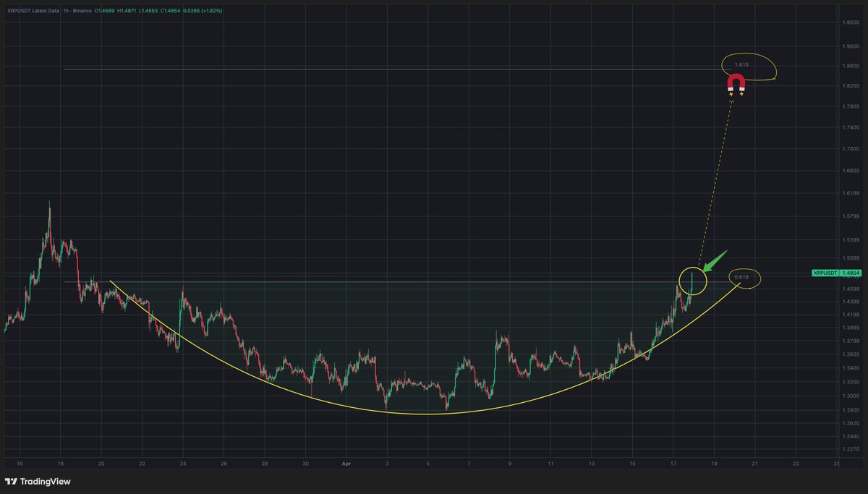Click date label 28 on time axis

265,463
